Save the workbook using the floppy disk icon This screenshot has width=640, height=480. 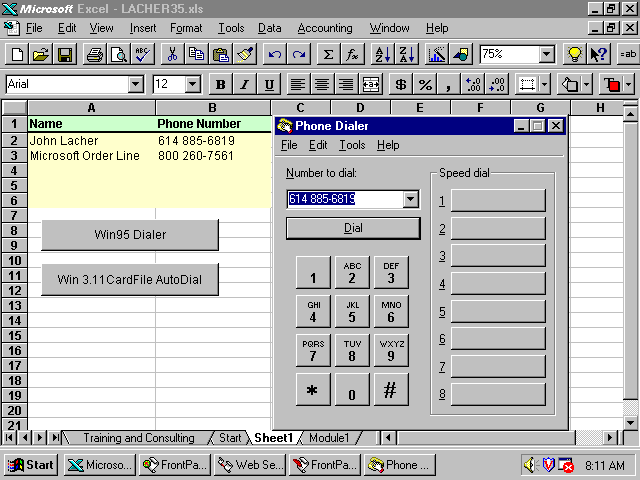click(x=64, y=54)
